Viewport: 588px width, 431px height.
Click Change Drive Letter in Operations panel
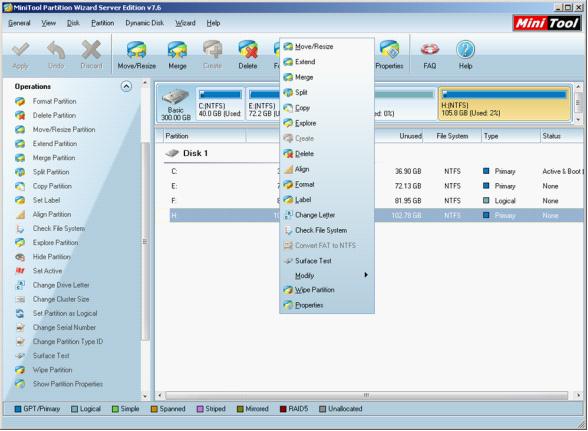(x=61, y=285)
